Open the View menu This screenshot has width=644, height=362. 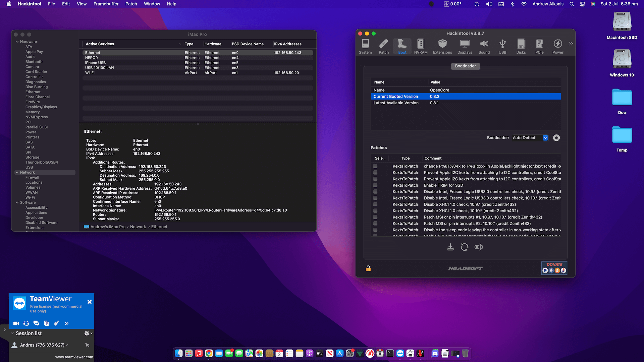click(x=82, y=4)
